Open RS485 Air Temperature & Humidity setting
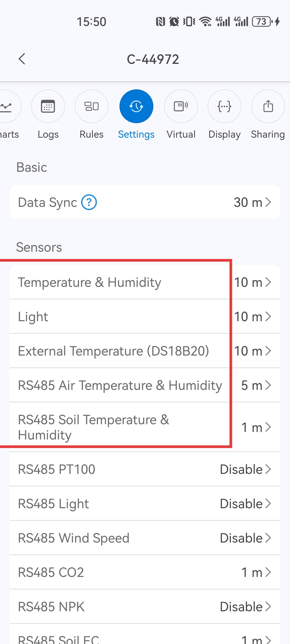 (145, 385)
